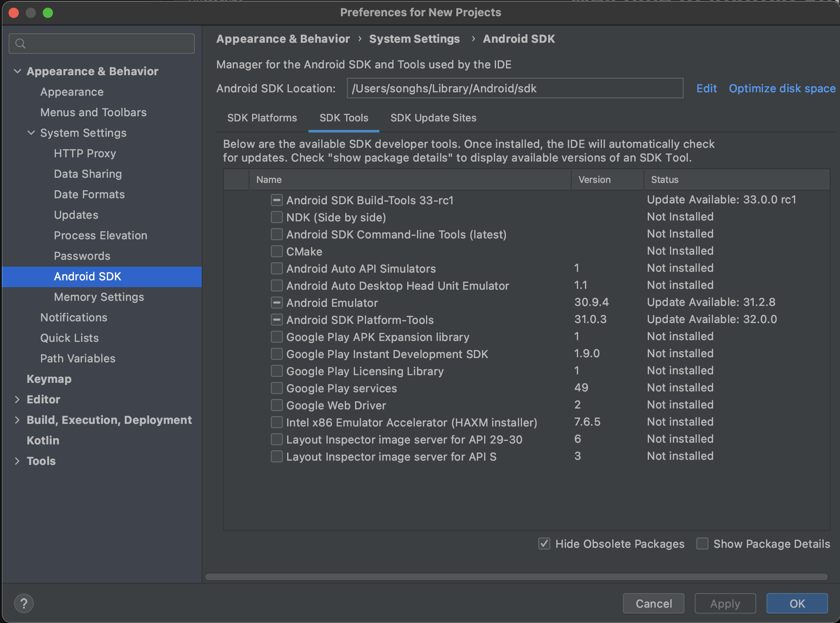This screenshot has height=623, width=840.
Task: Expand the Build, Execution, Deployment section
Action: tap(18, 420)
